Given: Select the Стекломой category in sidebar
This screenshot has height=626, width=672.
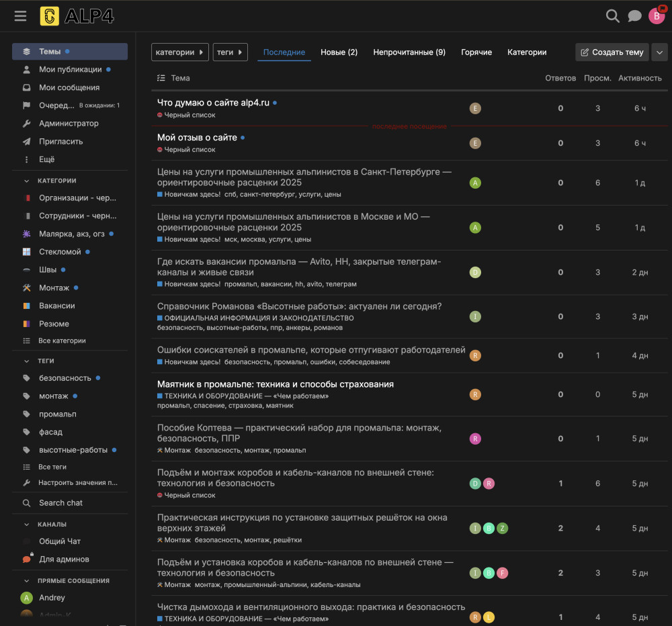Looking at the screenshot, I should pyautogui.click(x=60, y=252).
